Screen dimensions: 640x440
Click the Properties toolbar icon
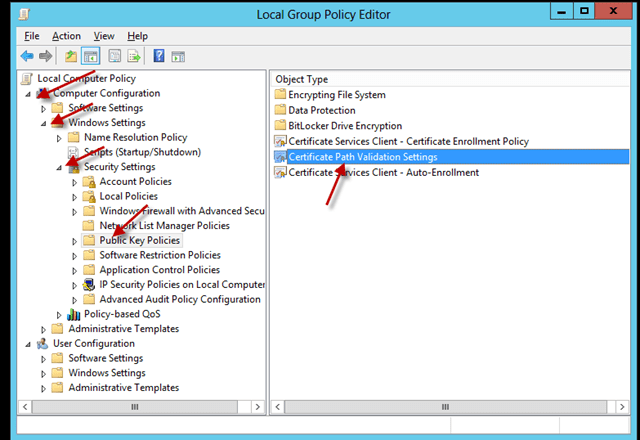(x=114, y=56)
